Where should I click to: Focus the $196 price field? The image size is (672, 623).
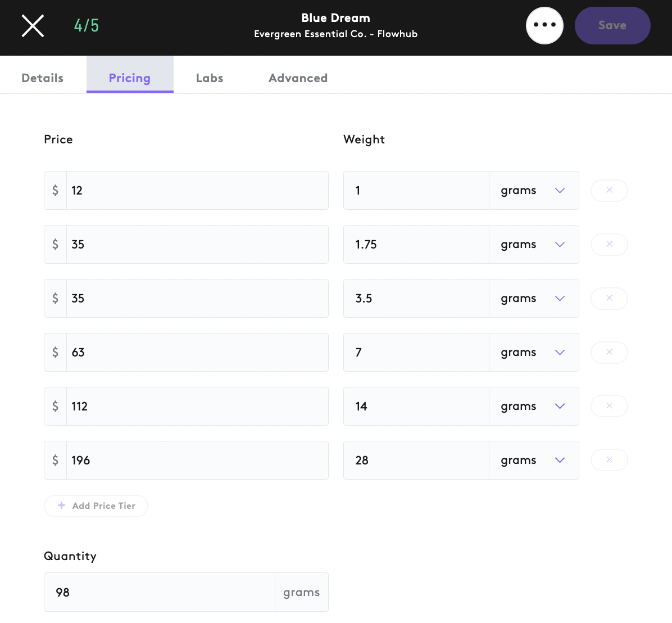pos(198,461)
